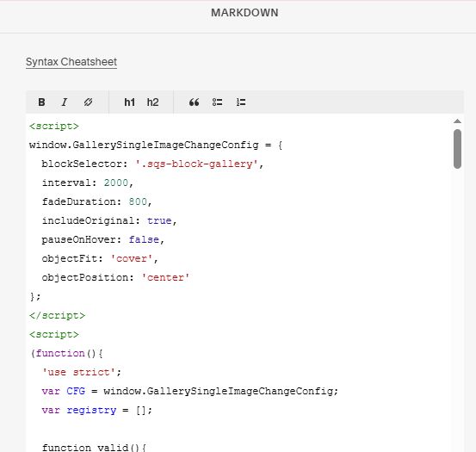
Task: Click the editor's vertical scrollbar thumb
Action: [x=457, y=149]
